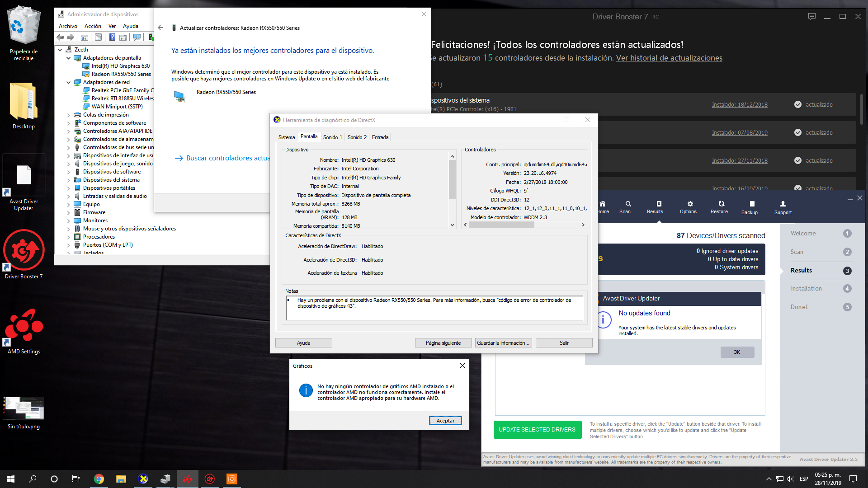This screenshot has height=488, width=868.
Task: Click the show/hide console tree toolbar icon
Action: coord(85,38)
